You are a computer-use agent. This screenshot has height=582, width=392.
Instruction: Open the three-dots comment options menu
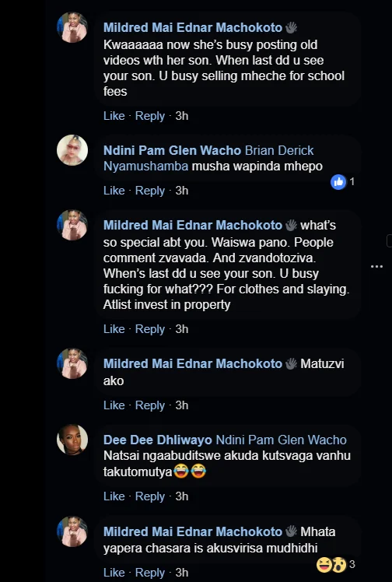coord(376,267)
